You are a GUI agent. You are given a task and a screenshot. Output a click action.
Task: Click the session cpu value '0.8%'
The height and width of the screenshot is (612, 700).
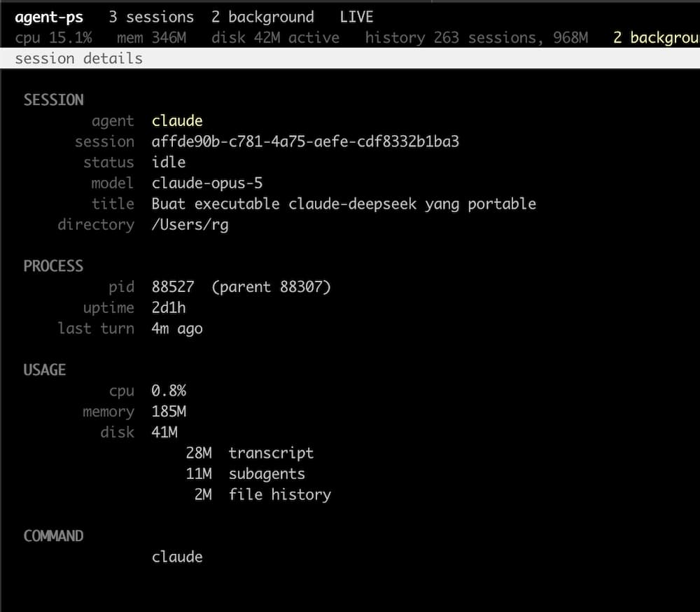169,391
